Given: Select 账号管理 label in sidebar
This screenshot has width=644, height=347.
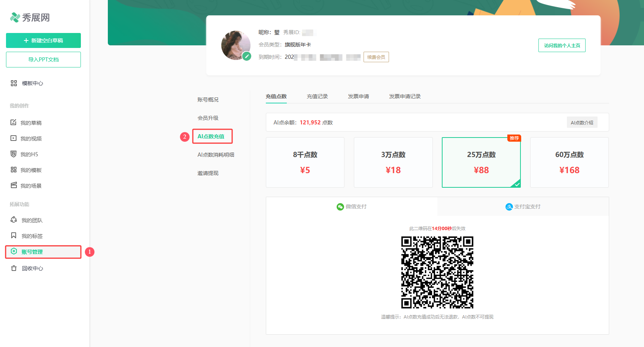Looking at the screenshot, I should coord(32,252).
